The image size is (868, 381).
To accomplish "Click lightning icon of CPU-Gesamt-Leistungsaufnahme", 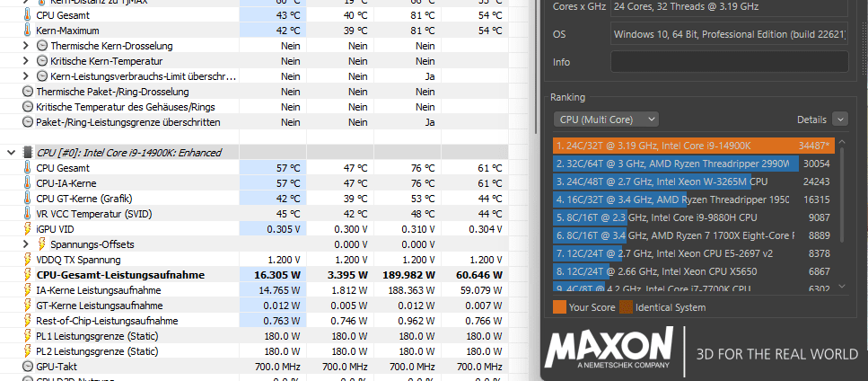I will click(x=28, y=275).
